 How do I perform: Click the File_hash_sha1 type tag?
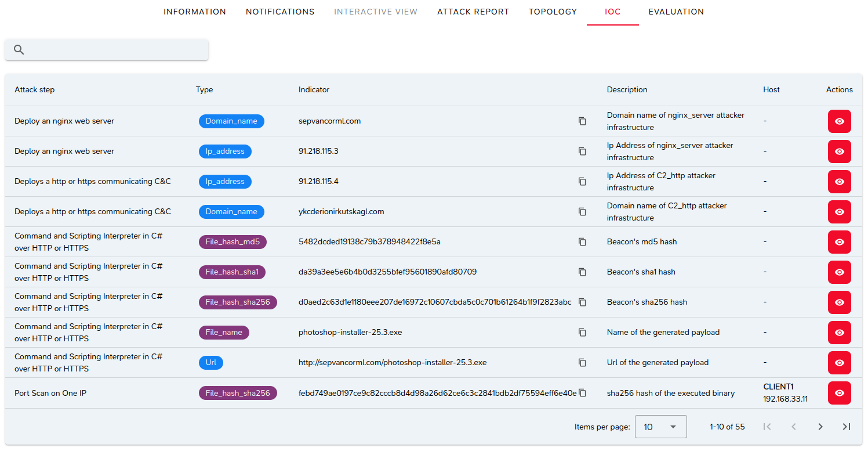click(233, 272)
